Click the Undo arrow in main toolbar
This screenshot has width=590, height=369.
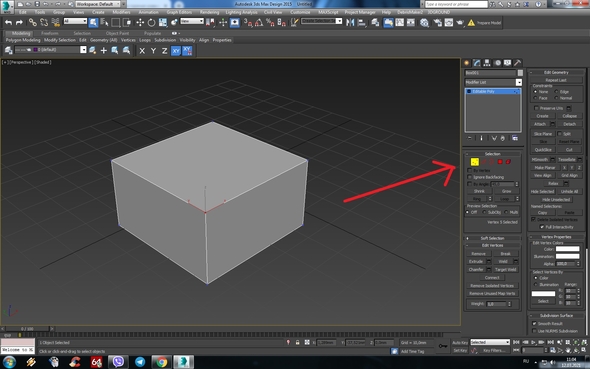click(x=8, y=23)
